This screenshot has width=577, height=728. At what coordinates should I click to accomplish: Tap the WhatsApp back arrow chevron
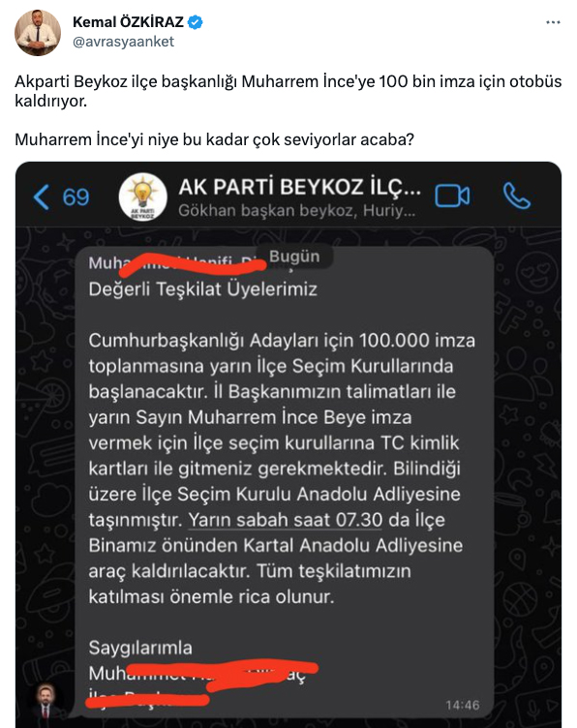click(x=41, y=197)
